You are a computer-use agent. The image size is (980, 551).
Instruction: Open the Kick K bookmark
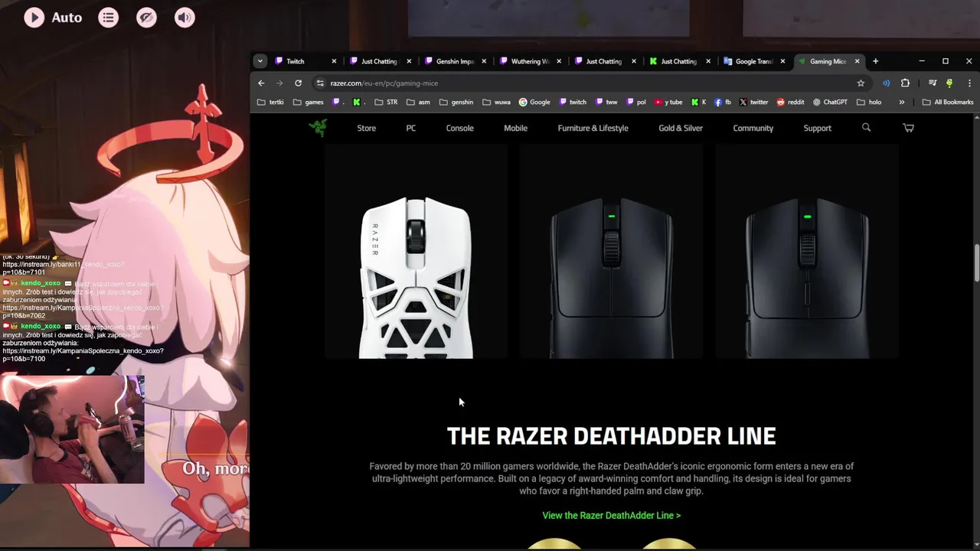click(x=698, y=102)
